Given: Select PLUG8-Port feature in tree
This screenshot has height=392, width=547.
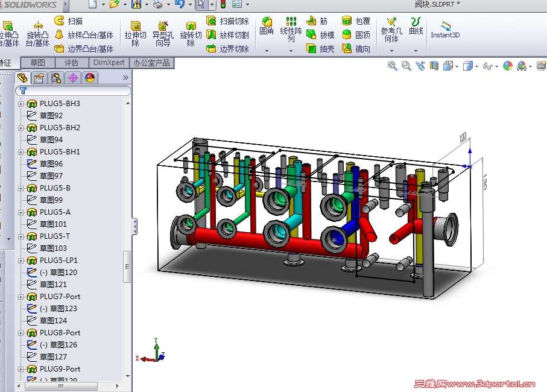Looking at the screenshot, I should (60, 333).
